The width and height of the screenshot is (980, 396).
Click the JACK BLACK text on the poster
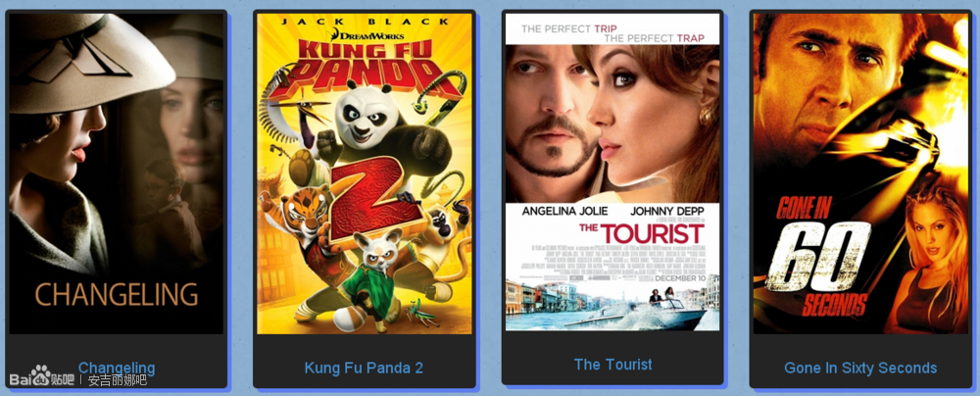coord(365,22)
